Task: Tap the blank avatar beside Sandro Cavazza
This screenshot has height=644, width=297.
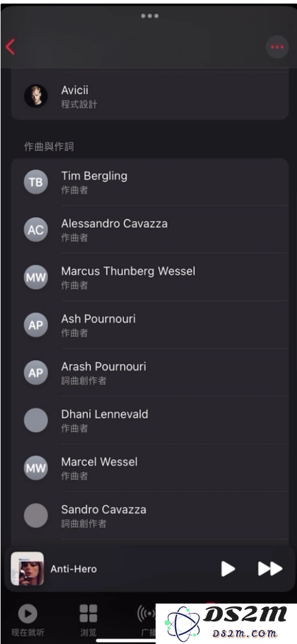Action: pyautogui.click(x=36, y=516)
